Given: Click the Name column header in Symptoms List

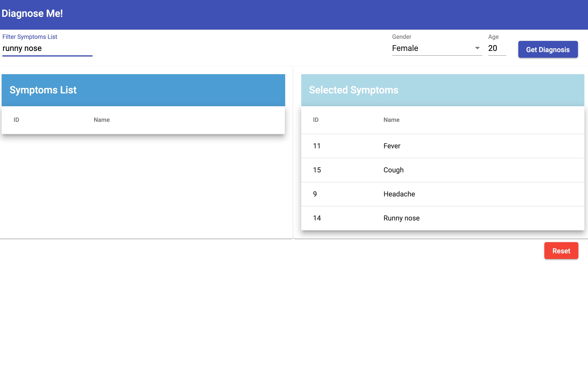Looking at the screenshot, I should pyautogui.click(x=102, y=120).
